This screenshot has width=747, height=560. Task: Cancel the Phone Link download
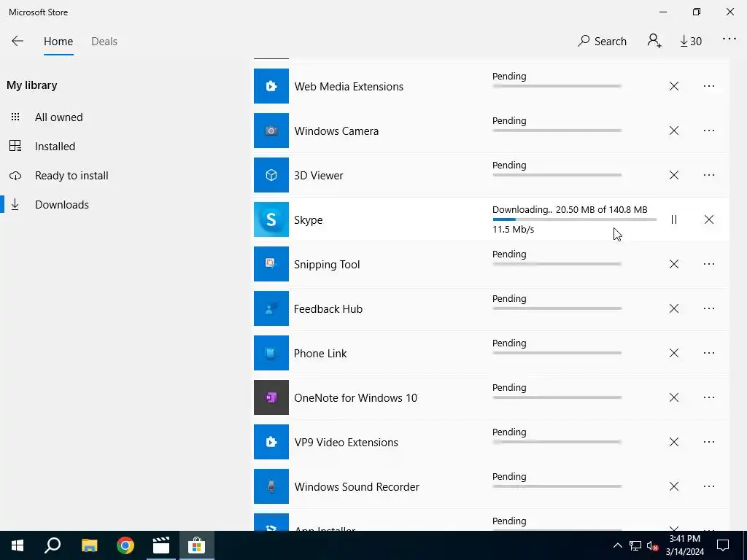click(673, 353)
